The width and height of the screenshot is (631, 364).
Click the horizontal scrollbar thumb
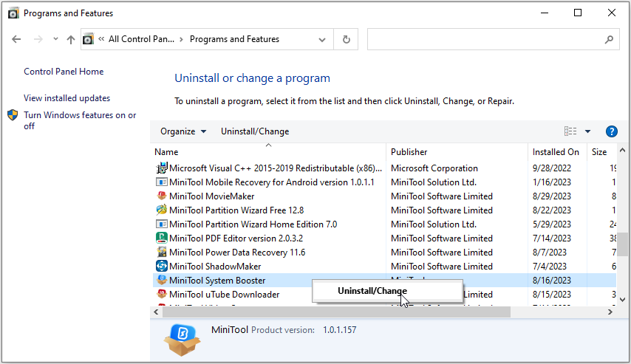pos(336,312)
